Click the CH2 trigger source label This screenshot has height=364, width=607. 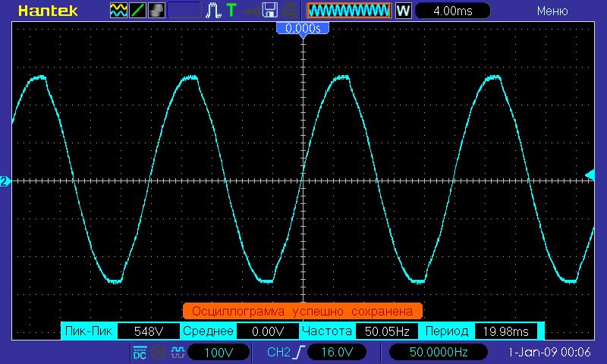278,352
